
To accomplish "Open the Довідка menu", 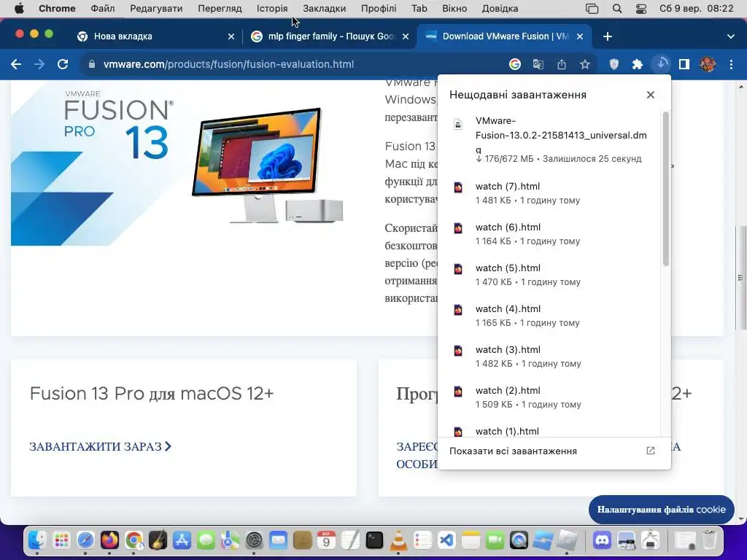I will point(500,9).
